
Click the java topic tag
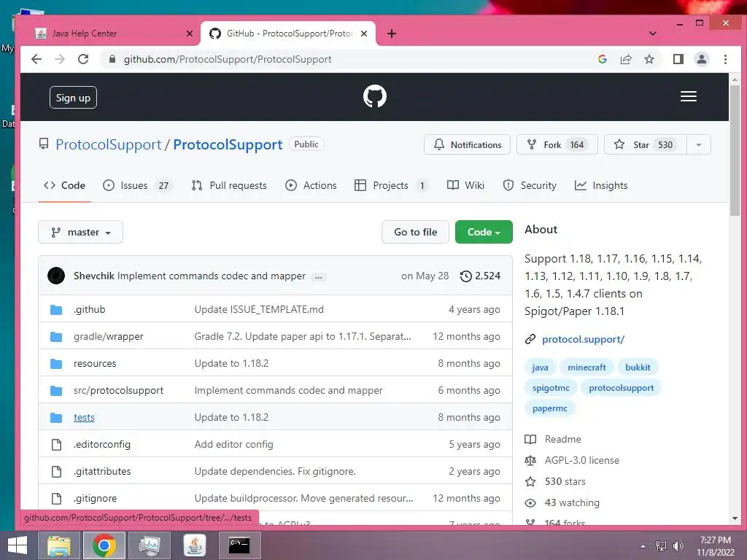point(540,367)
